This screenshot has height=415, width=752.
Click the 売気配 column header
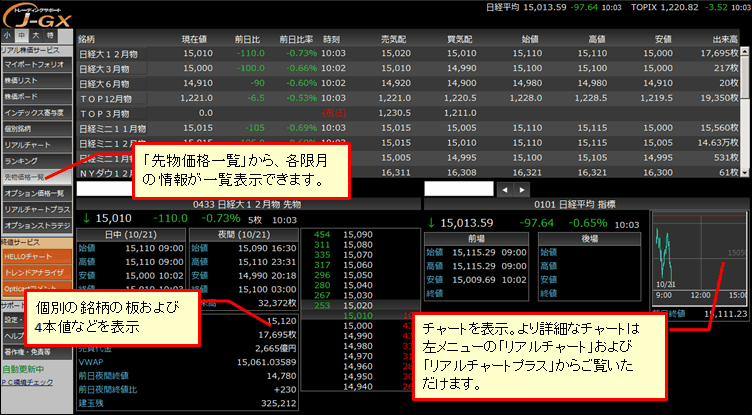point(393,39)
